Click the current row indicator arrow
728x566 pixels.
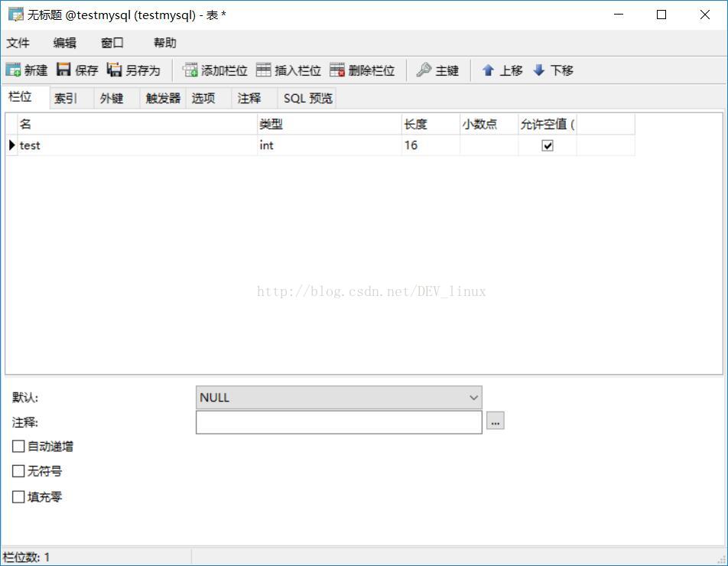12,145
